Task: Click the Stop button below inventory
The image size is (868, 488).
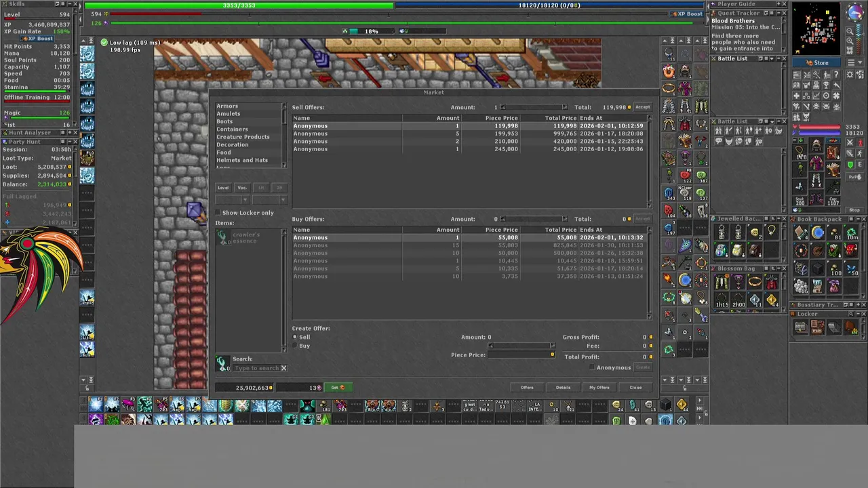Action: [x=854, y=210]
